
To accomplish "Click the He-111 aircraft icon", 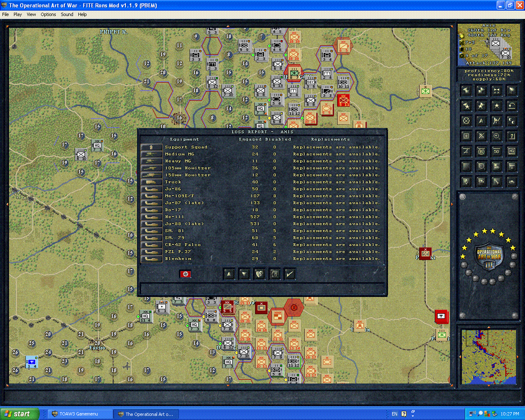I will 151,217.
